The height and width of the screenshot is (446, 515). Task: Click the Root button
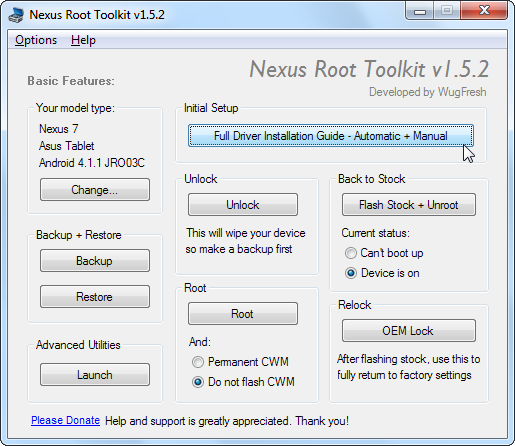click(x=243, y=313)
